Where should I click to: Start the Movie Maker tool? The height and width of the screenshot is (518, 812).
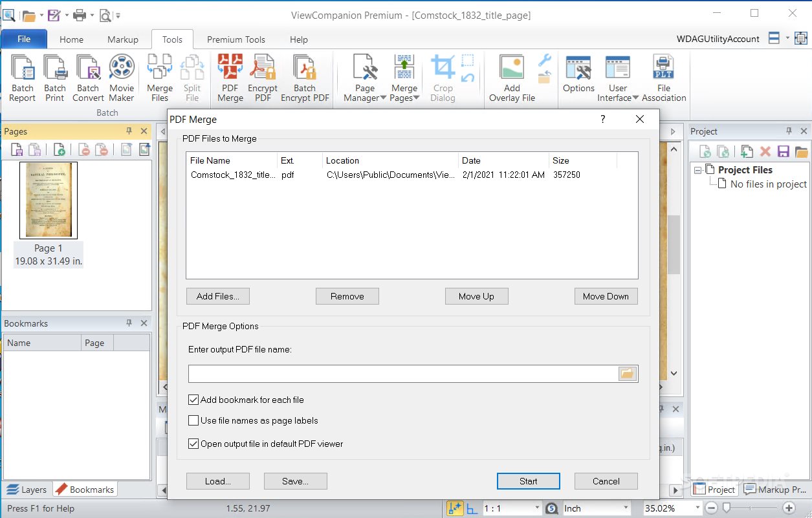pos(122,78)
